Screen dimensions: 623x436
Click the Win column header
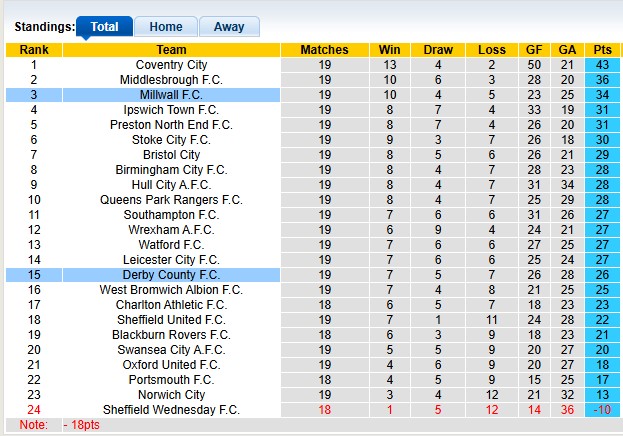click(x=389, y=50)
